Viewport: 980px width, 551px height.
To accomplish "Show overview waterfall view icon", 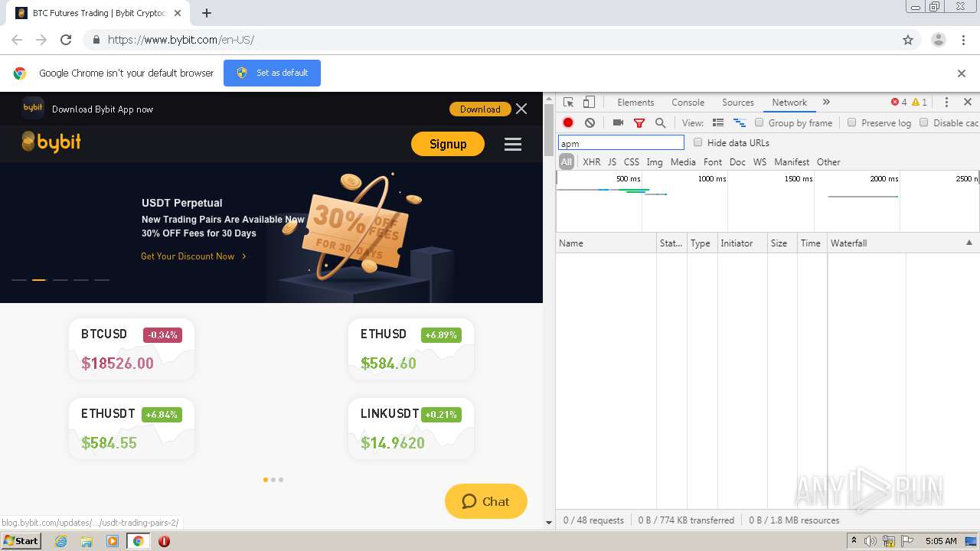I will [x=740, y=122].
